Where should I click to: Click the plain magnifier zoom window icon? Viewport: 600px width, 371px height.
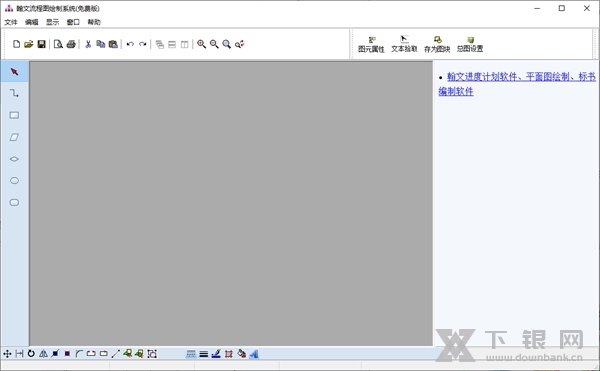pos(227,44)
